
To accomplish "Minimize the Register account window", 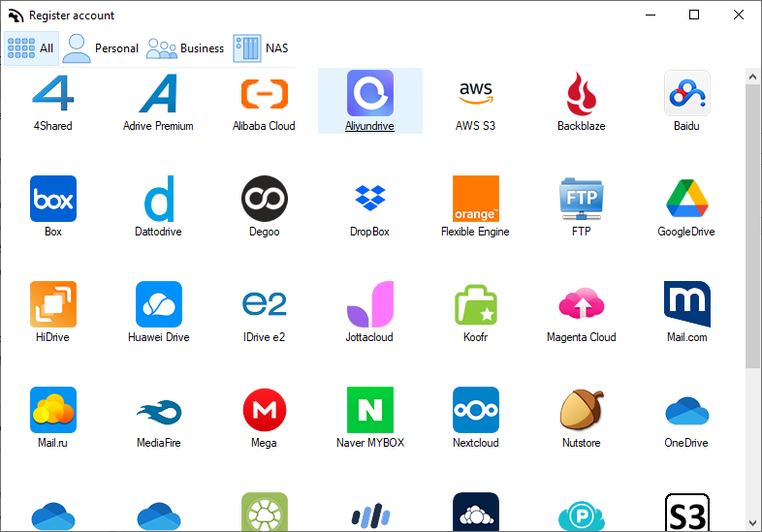I will pyautogui.click(x=651, y=16).
